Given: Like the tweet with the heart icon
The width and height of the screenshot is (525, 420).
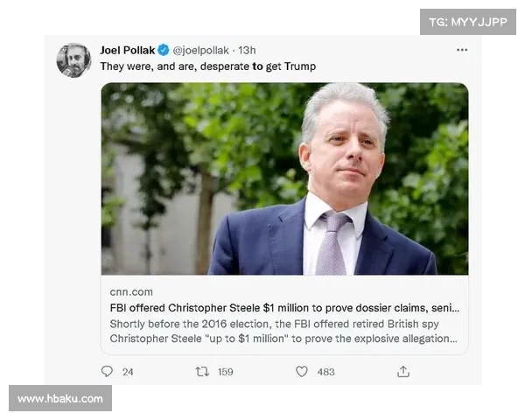Looking at the screenshot, I should point(302,371).
